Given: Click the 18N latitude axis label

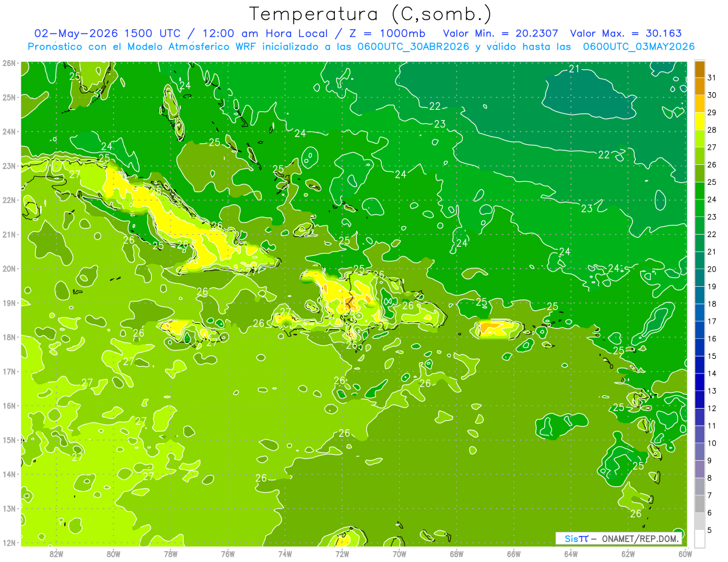Looking at the screenshot, I should (9, 337).
